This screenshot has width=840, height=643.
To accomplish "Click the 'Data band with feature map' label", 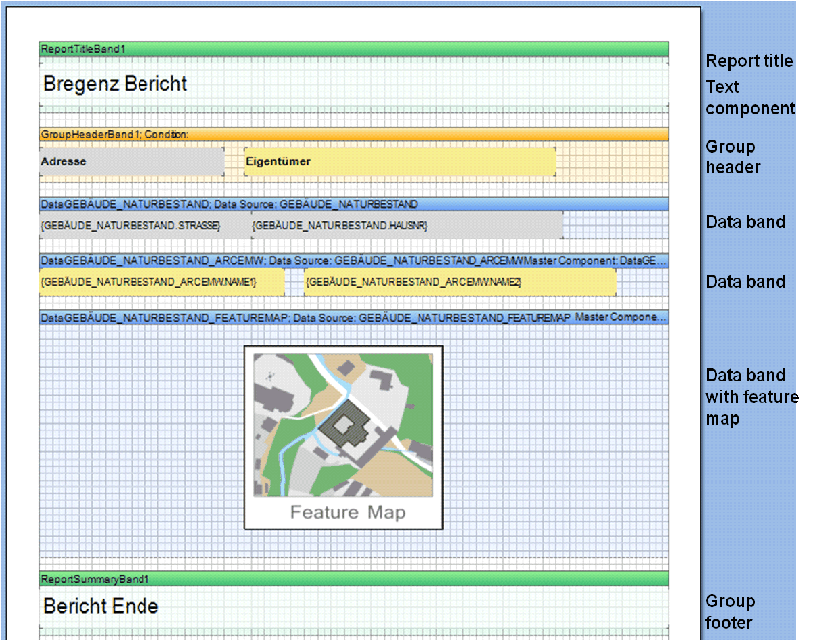I will (751, 397).
